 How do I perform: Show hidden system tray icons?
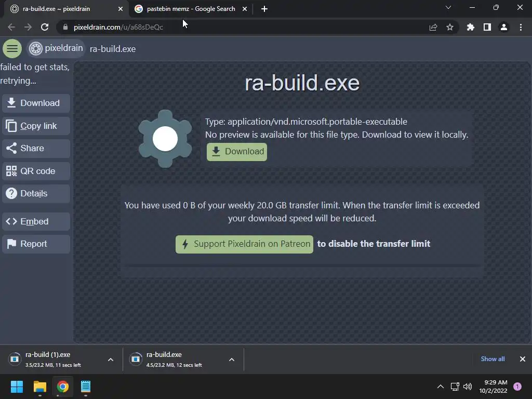click(x=441, y=387)
